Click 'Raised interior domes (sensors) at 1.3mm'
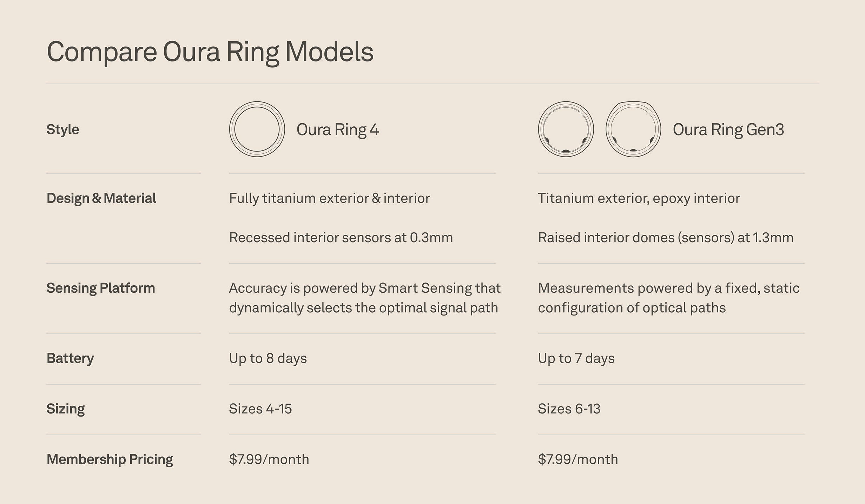Screen dimensions: 865x504 [666, 238]
